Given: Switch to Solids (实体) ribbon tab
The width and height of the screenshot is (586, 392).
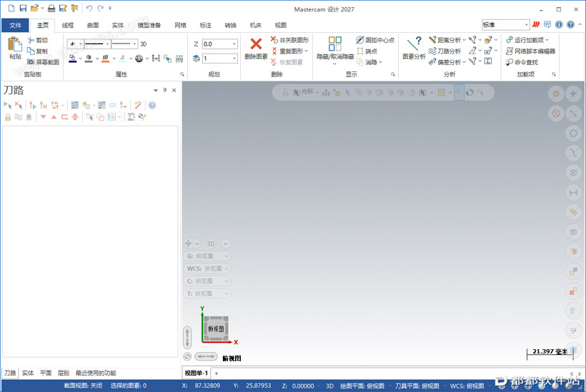Looking at the screenshot, I should (118, 25).
